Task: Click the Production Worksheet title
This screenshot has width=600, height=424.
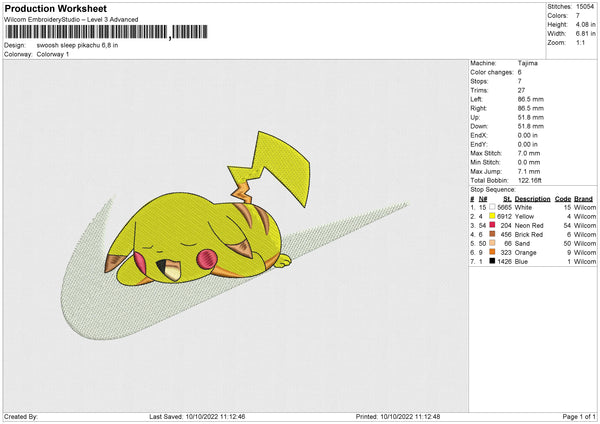Action: point(56,8)
